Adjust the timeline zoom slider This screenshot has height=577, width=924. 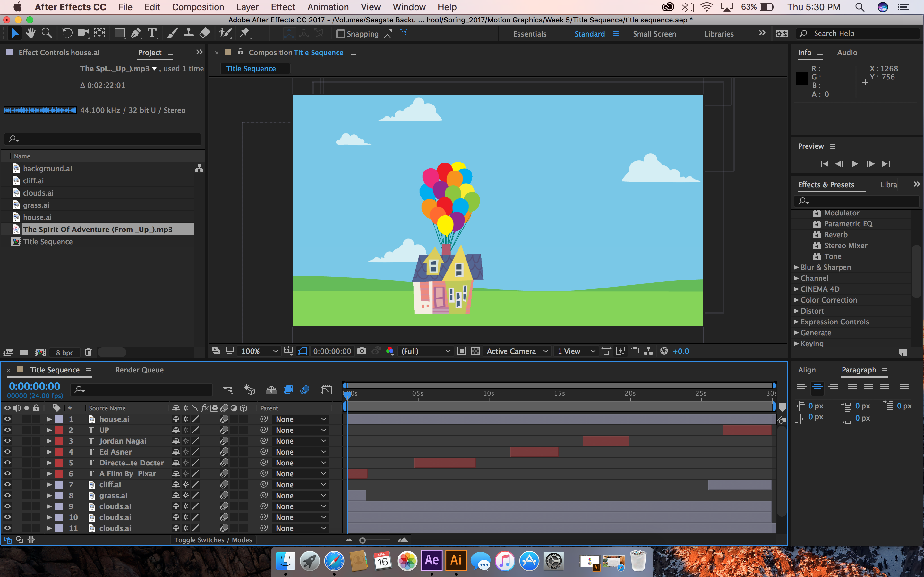click(x=363, y=540)
